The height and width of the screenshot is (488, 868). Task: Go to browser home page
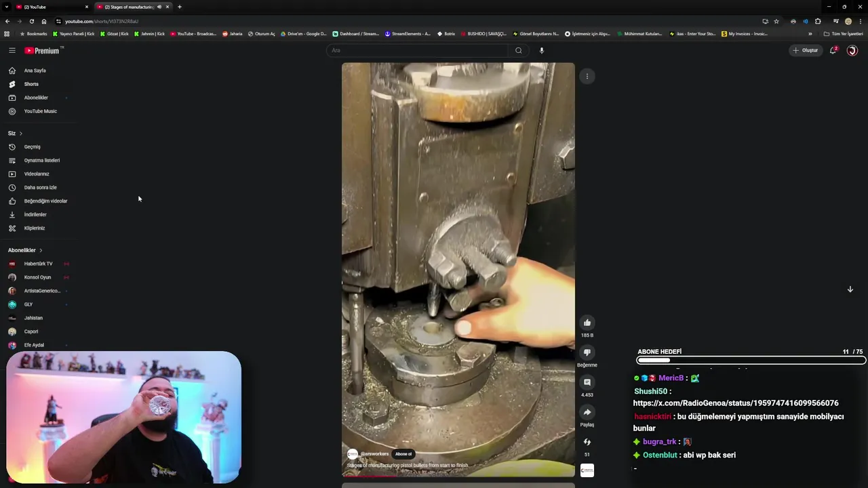[x=44, y=21]
